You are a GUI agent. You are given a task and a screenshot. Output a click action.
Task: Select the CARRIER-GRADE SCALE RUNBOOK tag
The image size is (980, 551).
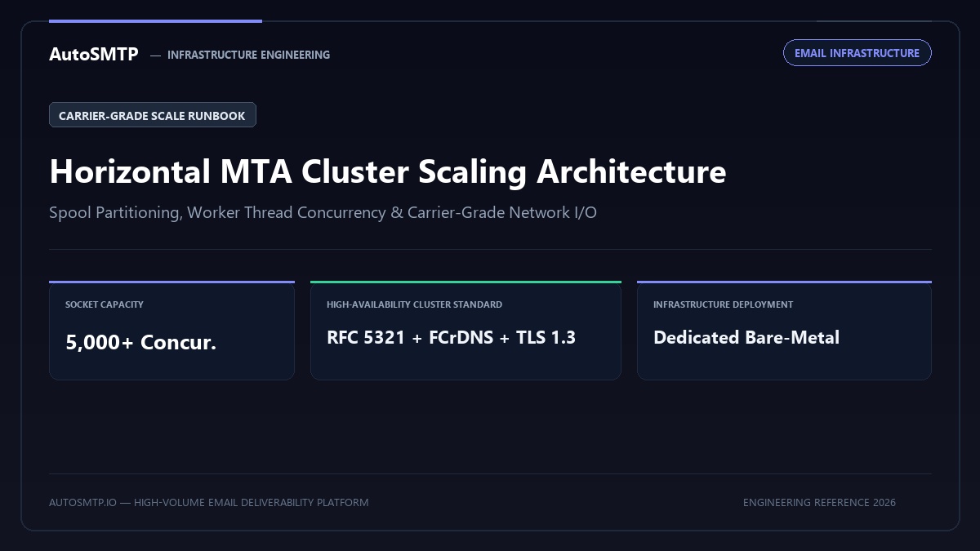(x=153, y=115)
